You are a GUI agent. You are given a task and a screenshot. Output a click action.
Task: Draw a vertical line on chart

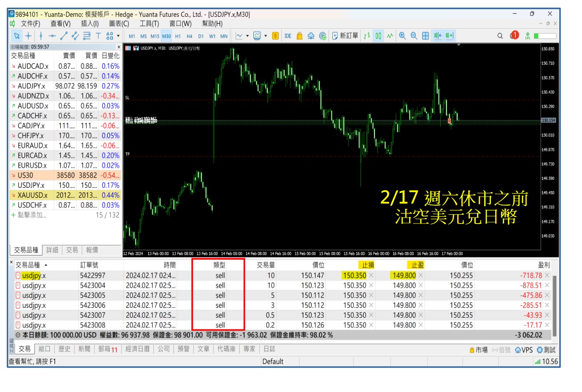point(40,36)
